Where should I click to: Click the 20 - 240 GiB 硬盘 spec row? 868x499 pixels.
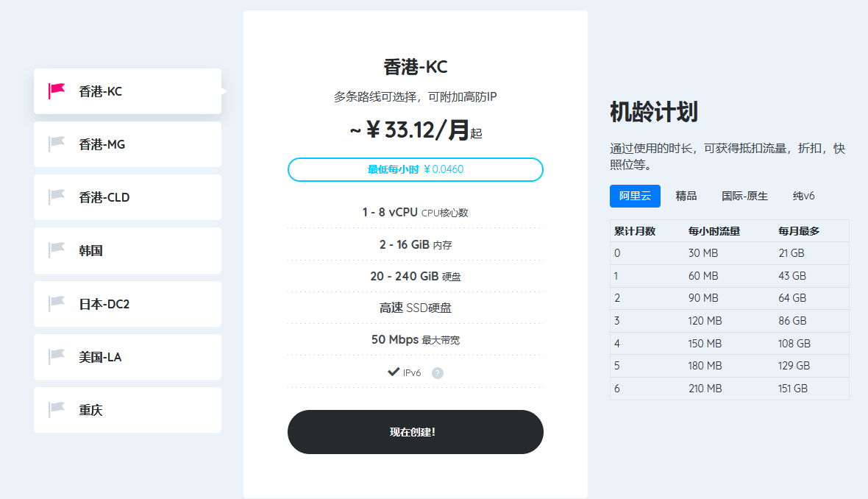[x=415, y=276]
